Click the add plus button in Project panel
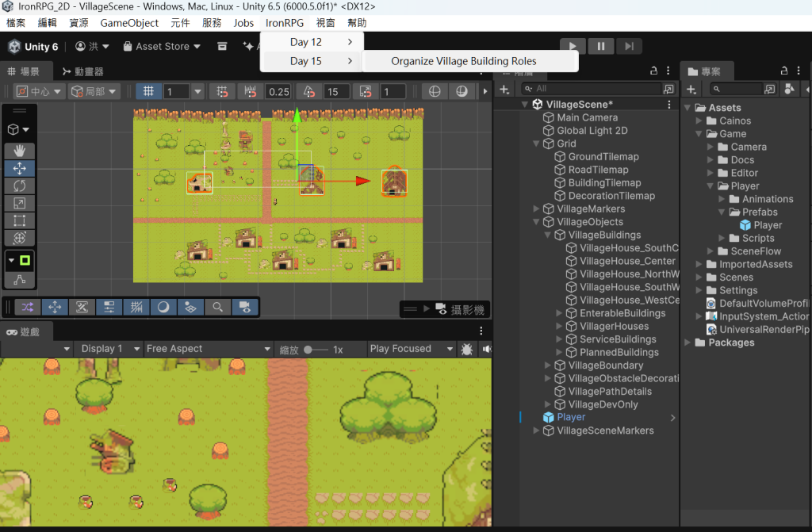 (691, 90)
